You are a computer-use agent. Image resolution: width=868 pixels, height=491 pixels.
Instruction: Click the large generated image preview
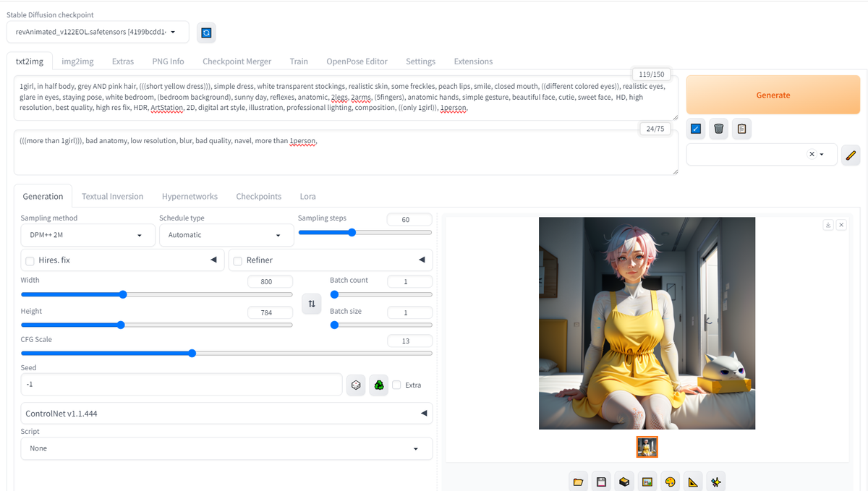point(647,323)
